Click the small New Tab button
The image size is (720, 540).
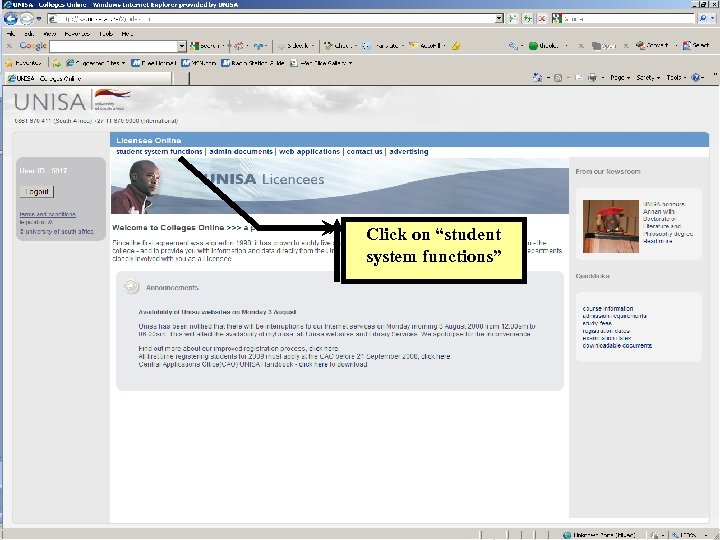(x=181, y=79)
